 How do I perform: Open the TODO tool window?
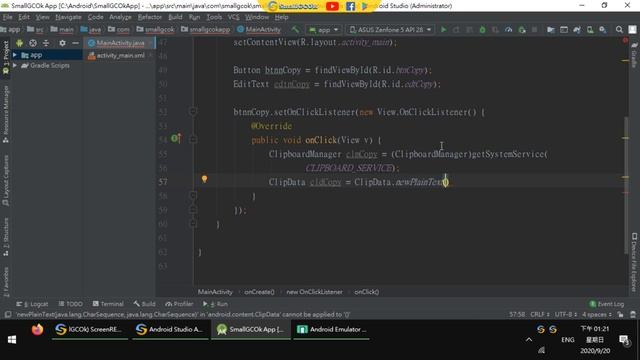pos(71,304)
